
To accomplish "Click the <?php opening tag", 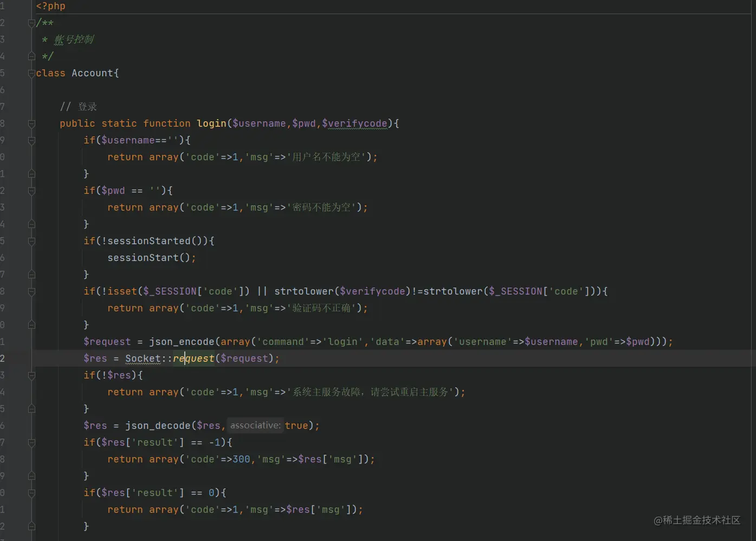I will [x=51, y=6].
